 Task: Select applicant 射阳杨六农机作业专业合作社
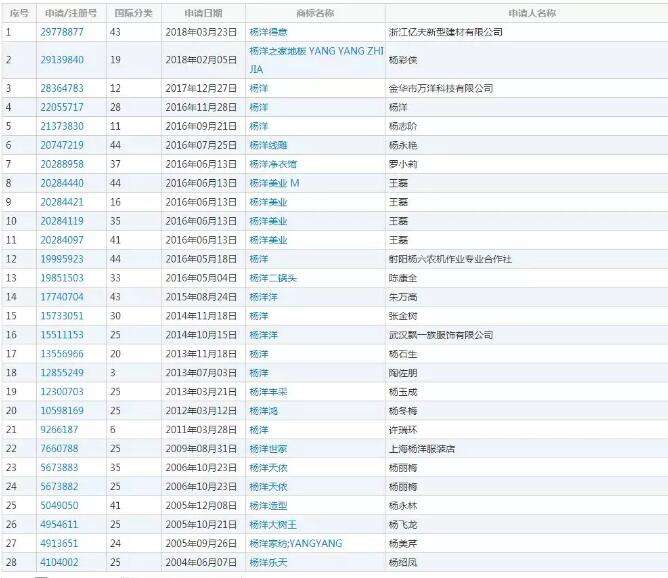(x=450, y=259)
